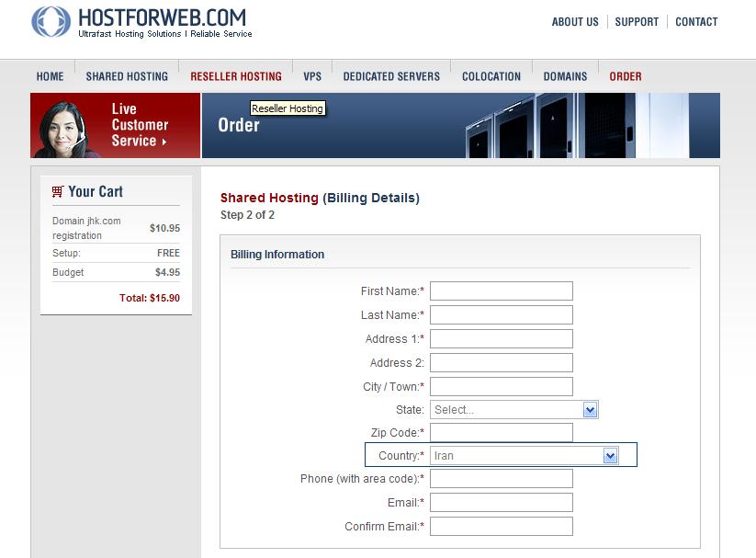This screenshot has width=756, height=558.
Task: Open the Contact link
Action: pyautogui.click(x=696, y=22)
